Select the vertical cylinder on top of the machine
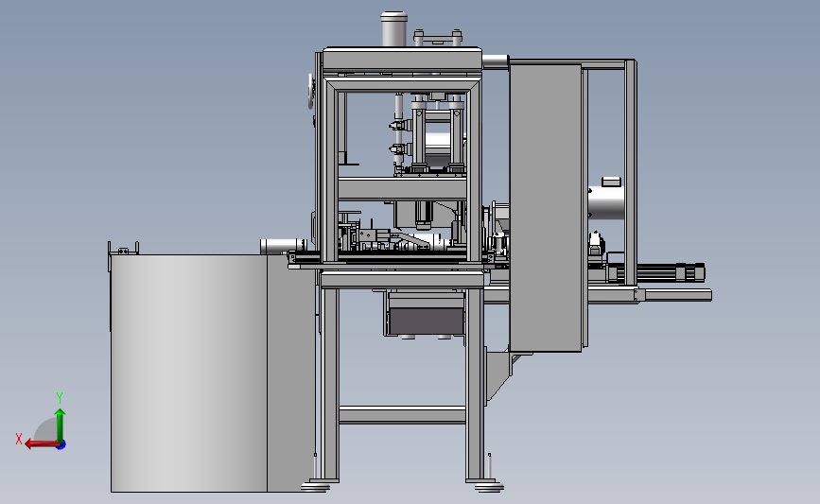This screenshot has height=504, width=820. click(393, 29)
